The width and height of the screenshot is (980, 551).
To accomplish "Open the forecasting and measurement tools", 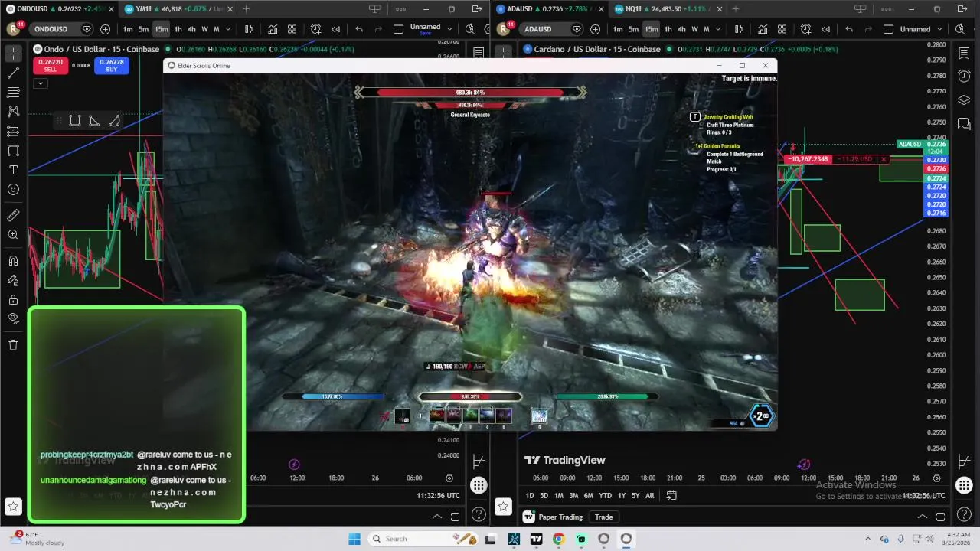I will 13,132.
